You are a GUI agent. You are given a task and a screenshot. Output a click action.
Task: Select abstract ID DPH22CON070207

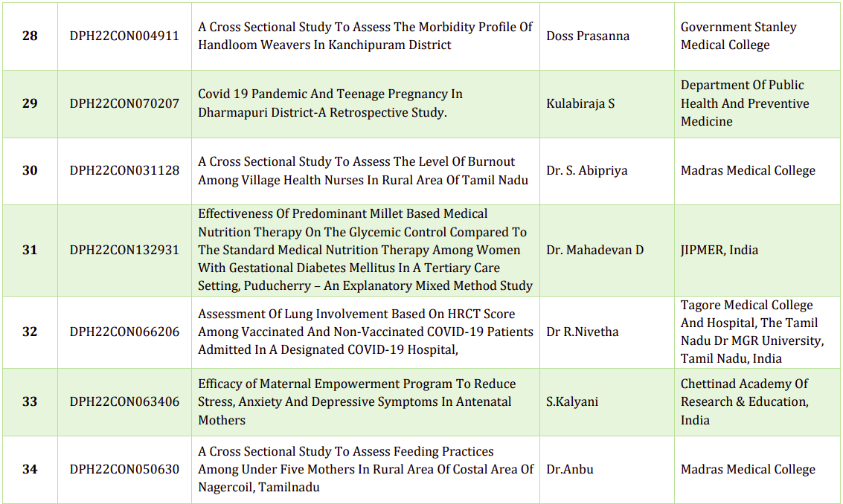tap(124, 103)
